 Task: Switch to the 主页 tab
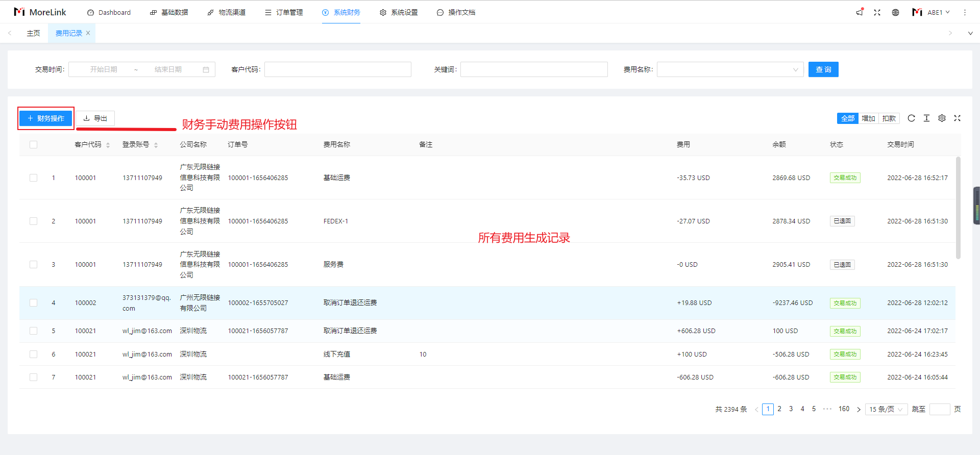(34, 33)
